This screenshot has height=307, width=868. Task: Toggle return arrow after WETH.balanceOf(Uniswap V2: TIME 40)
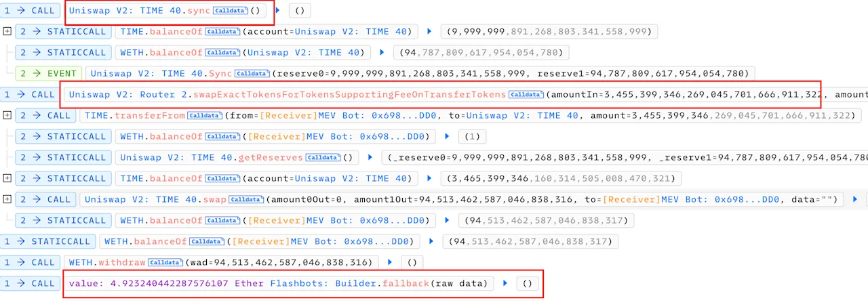381,53
